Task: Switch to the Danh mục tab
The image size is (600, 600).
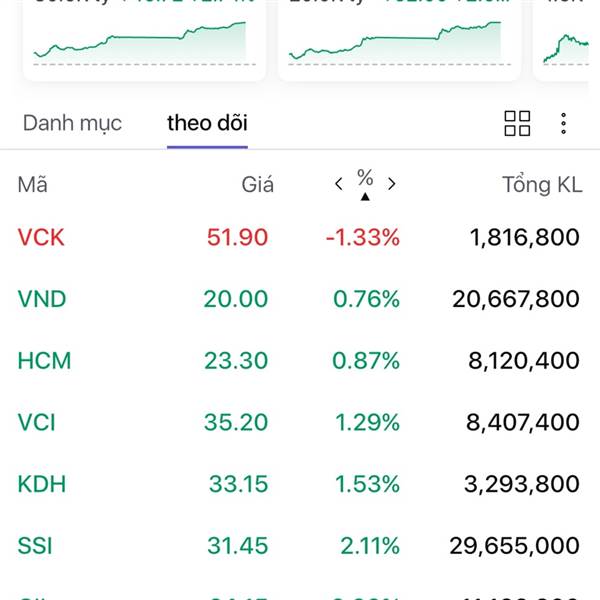Action: coord(72,123)
